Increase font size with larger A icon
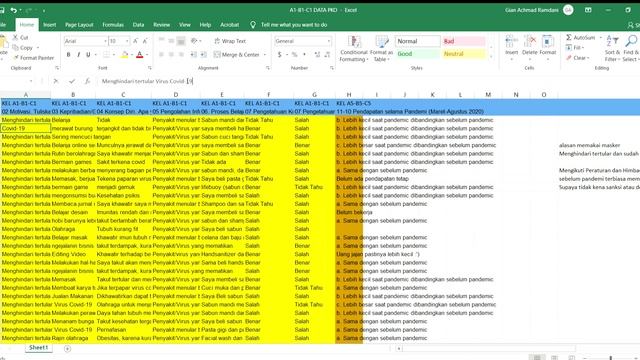The image size is (640, 360). (x=136, y=41)
